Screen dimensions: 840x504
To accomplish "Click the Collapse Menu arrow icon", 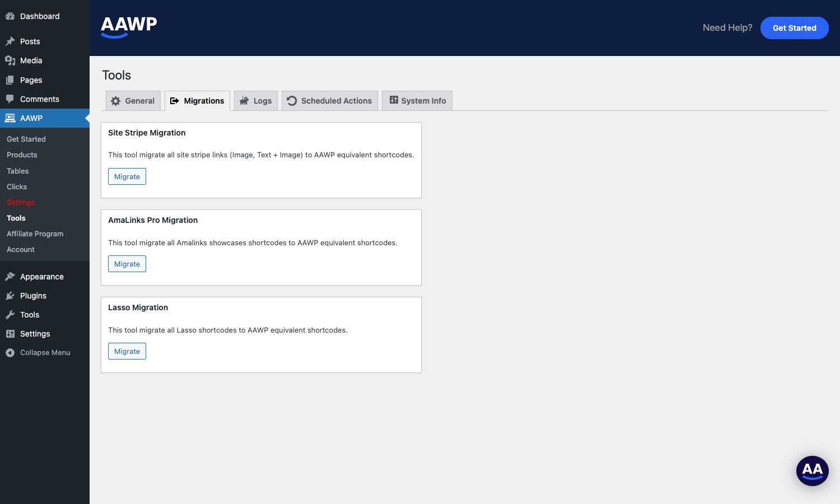I will [10, 353].
